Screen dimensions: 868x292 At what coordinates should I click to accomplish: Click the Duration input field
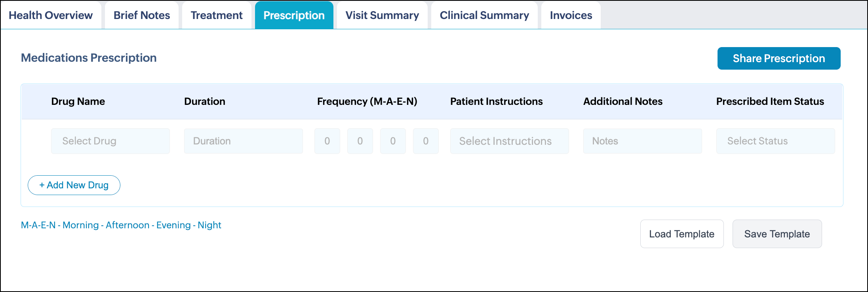244,141
